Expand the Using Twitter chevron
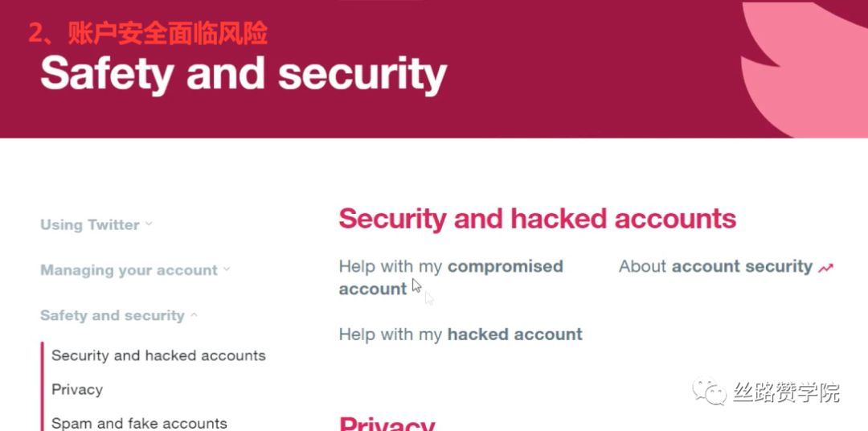868x431 pixels. coord(149,224)
